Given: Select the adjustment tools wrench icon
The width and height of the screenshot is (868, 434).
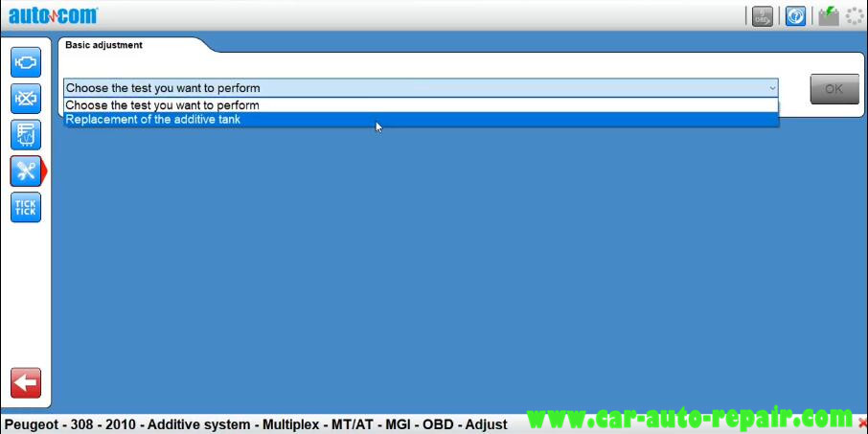Looking at the screenshot, I should click(x=26, y=171).
